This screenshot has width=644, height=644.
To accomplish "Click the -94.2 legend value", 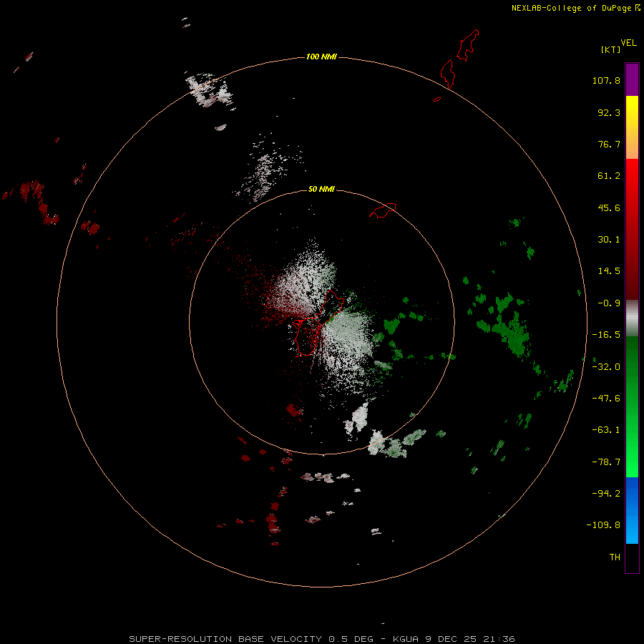I will tap(606, 493).
